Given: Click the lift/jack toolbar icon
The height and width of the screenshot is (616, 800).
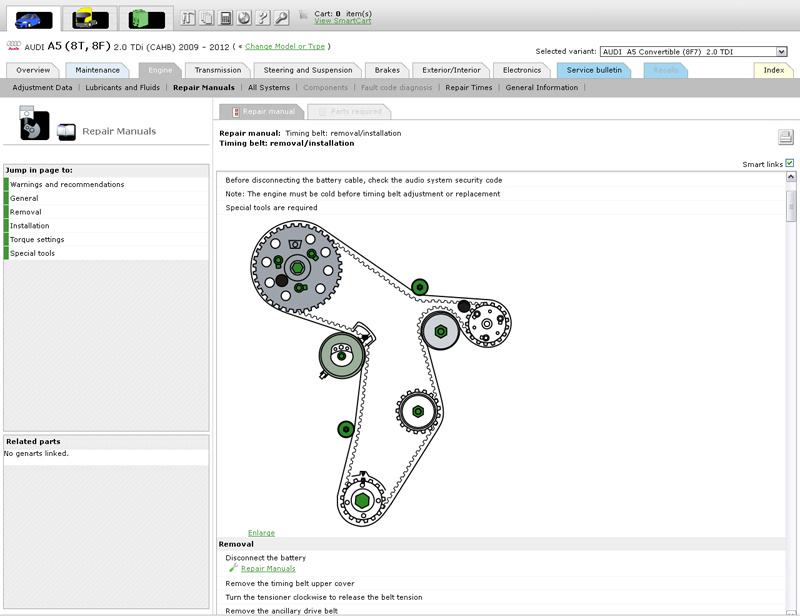Looking at the screenshot, I should (x=188, y=18).
